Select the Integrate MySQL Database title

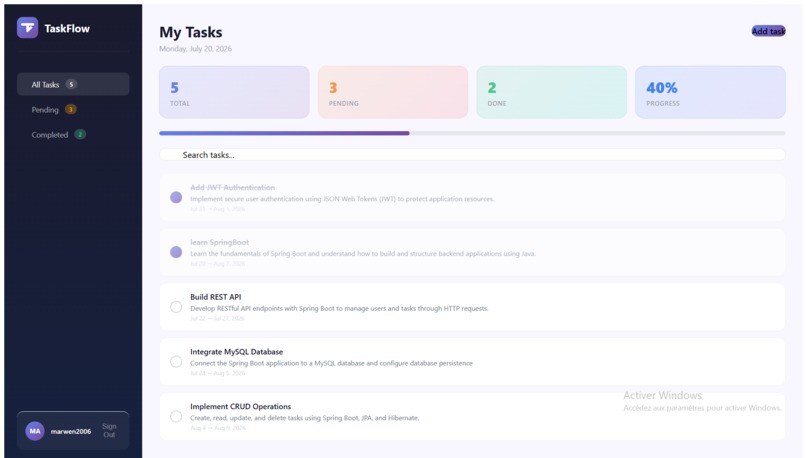[236, 352]
